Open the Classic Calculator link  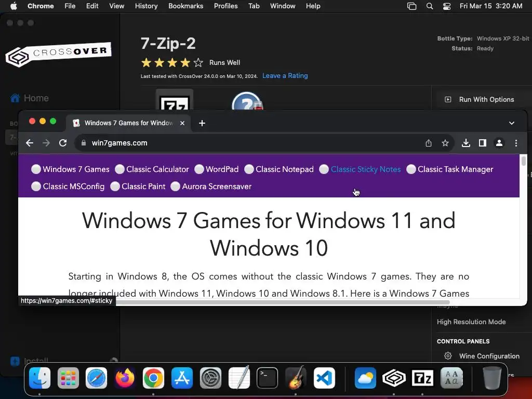click(x=157, y=169)
